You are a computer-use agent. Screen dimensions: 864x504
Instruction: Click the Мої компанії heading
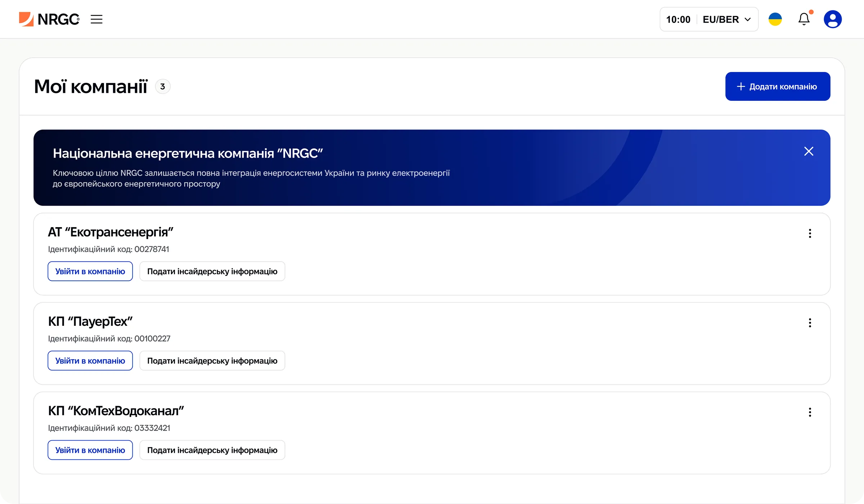(x=91, y=86)
